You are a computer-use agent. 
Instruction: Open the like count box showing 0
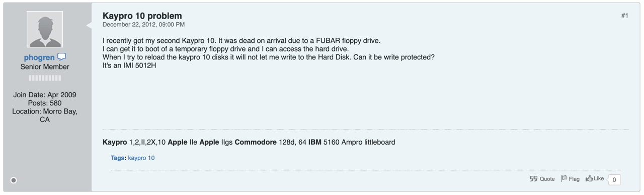(x=614, y=179)
